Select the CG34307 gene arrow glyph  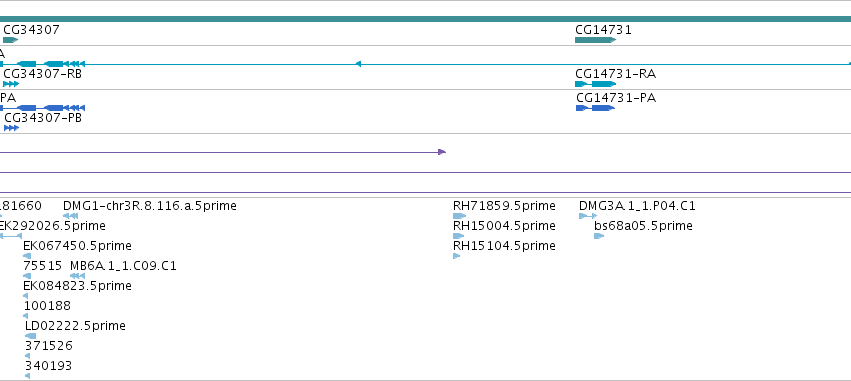click(10, 40)
